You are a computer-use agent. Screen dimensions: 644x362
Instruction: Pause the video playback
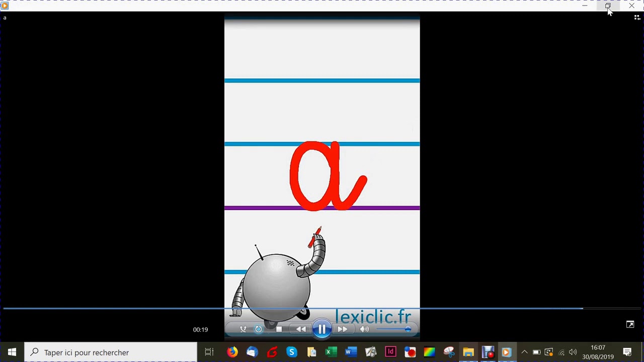click(321, 329)
